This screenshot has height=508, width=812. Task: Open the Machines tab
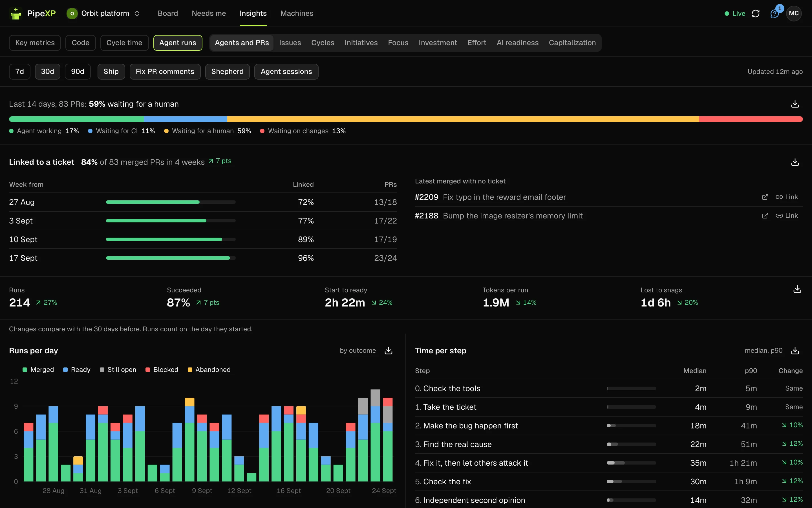coord(297,14)
